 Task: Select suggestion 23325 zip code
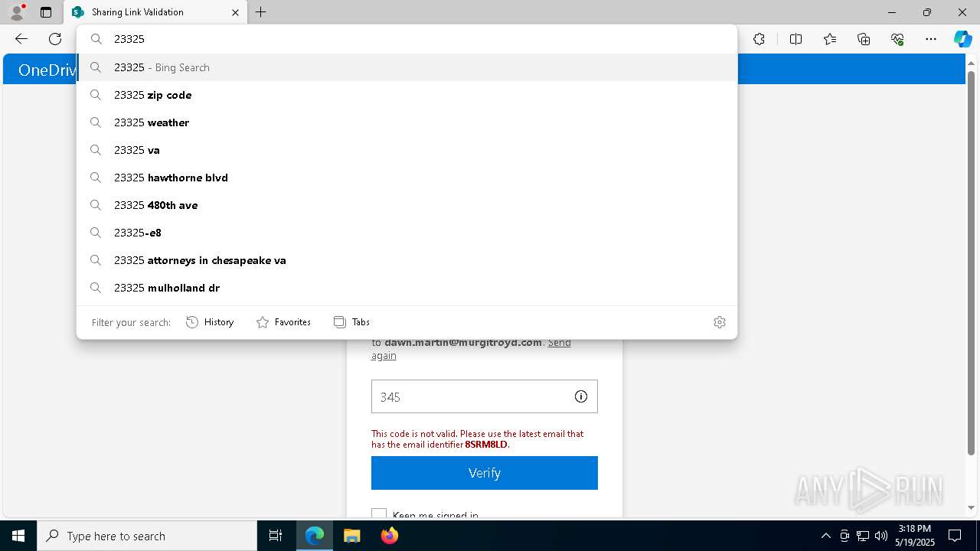click(x=407, y=95)
